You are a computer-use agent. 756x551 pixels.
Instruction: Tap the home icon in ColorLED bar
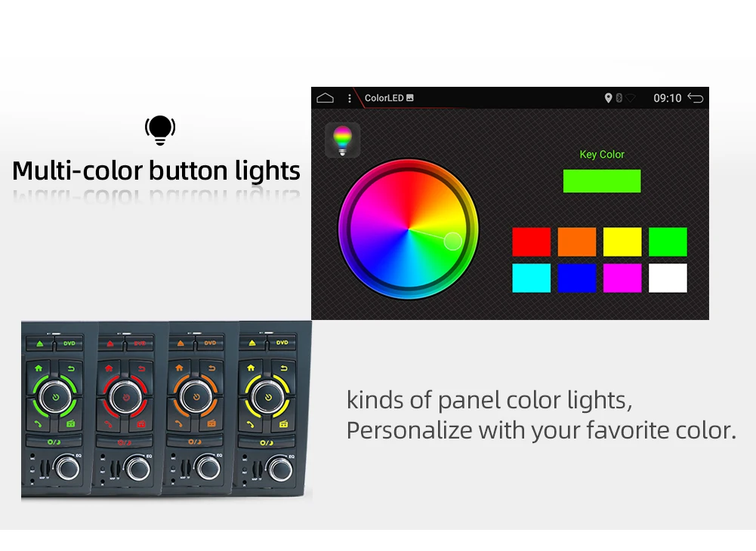[x=325, y=98]
